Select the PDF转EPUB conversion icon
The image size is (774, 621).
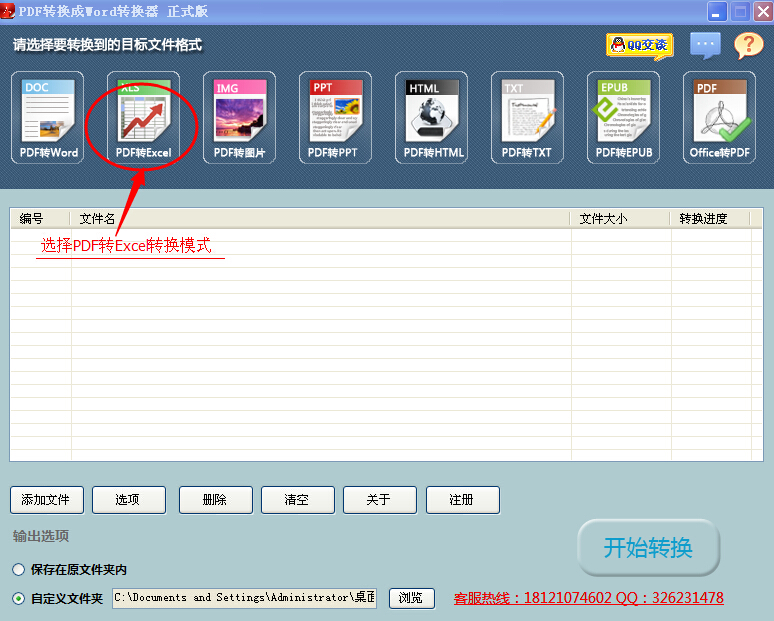point(623,117)
